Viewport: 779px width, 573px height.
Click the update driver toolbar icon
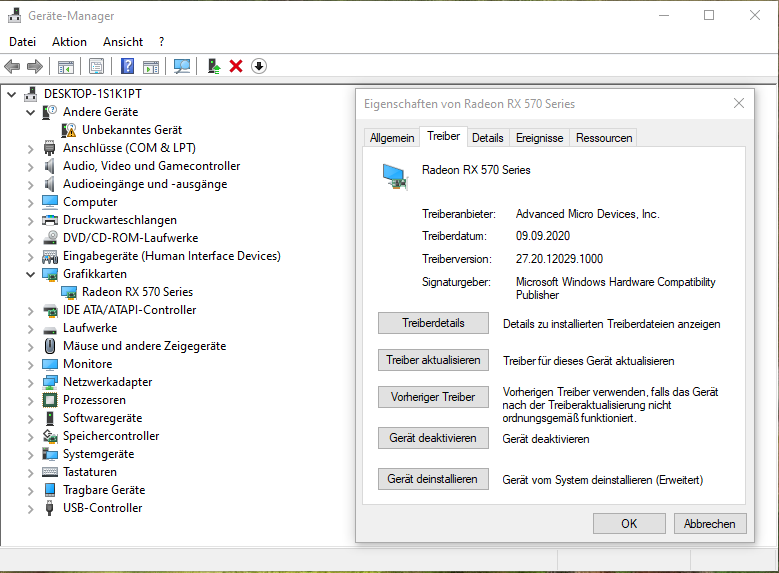click(214, 66)
